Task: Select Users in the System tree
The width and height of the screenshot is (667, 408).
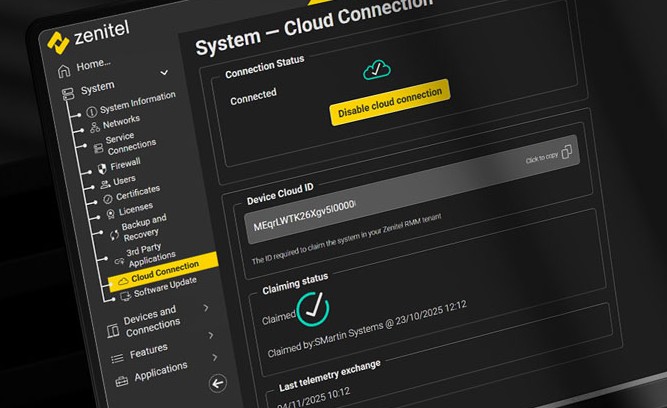Action: (124, 180)
